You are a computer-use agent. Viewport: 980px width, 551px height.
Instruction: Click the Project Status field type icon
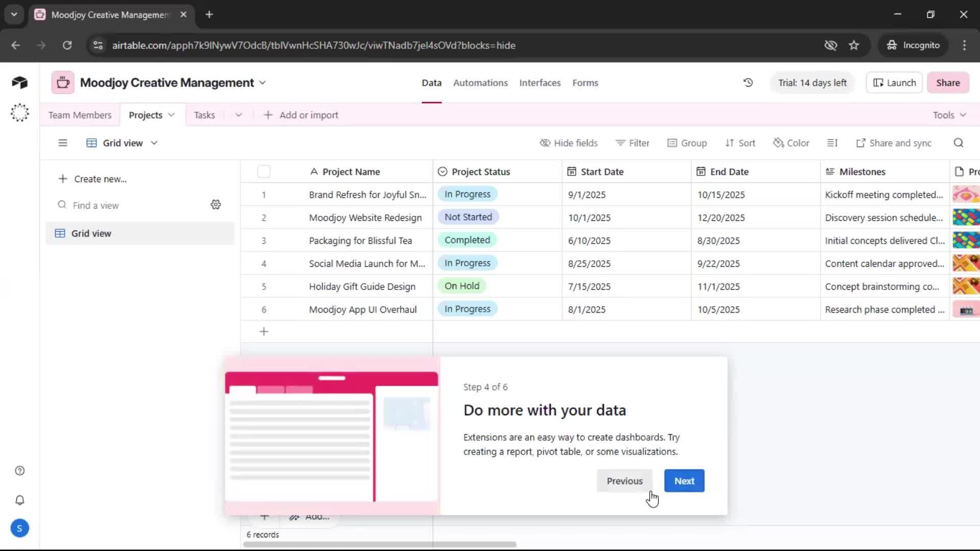(x=443, y=172)
